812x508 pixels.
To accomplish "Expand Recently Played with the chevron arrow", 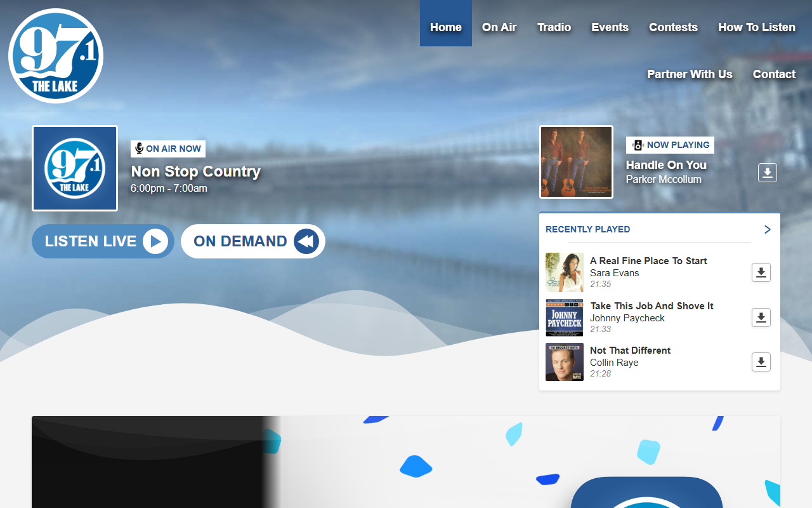I will (768, 229).
